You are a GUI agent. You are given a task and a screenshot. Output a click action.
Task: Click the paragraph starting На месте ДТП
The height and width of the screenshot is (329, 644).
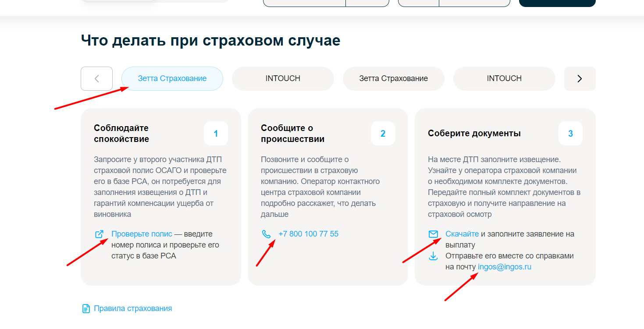click(504, 187)
